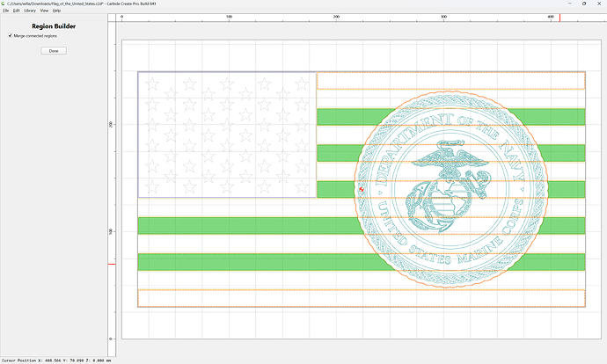Open the Help menu
The height and width of the screenshot is (364, 607).
pos(56,11)
